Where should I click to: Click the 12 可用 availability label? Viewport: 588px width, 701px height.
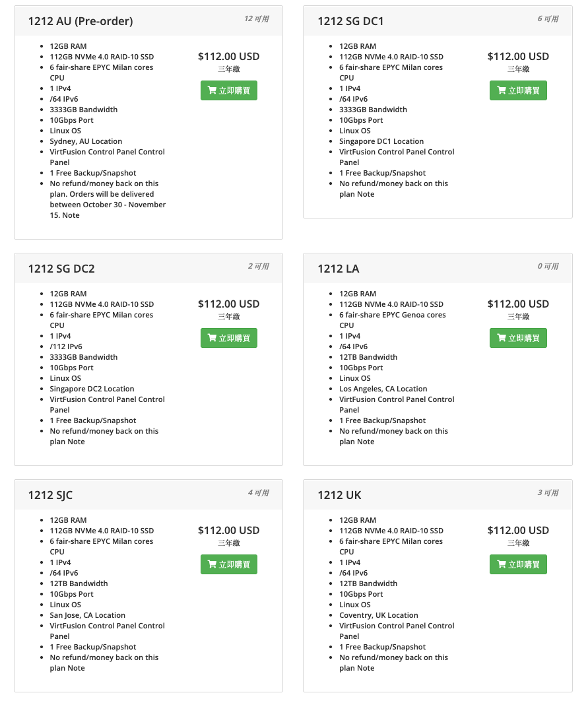point(257,19)
